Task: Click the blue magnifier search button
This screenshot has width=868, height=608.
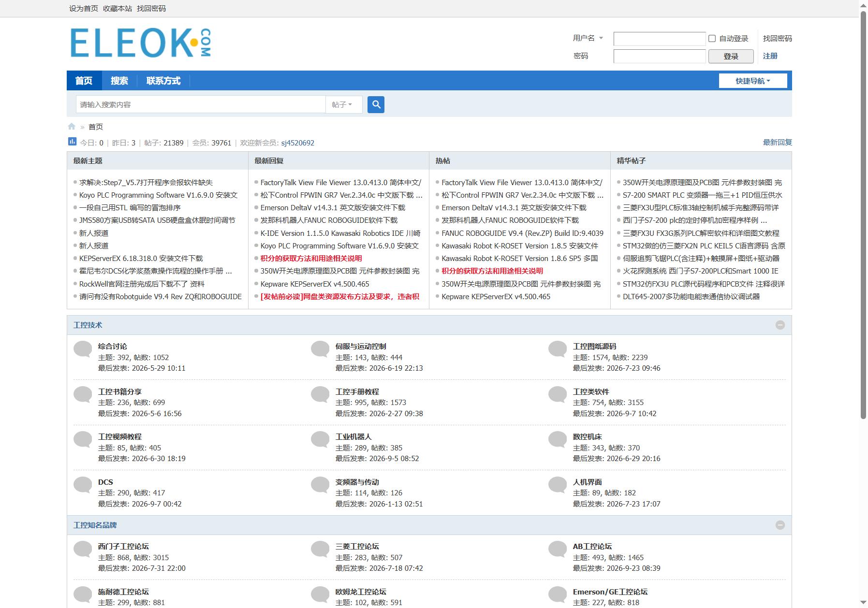Action: pyautogui.click(x=376, y=104)
